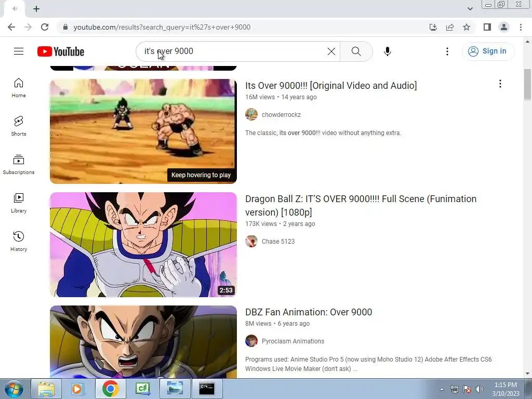Show hidden system tray icons
532x399 pixels.
pos(442,389)
